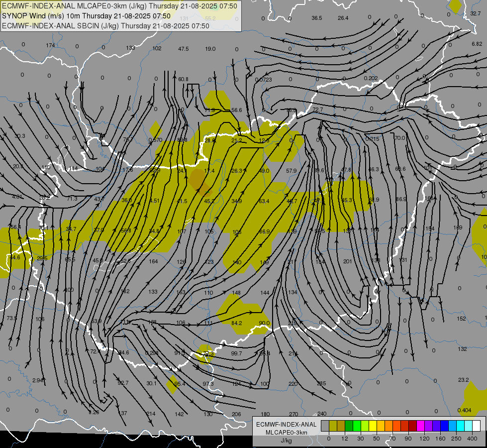The height and width of the screenshot is (448, 487).
Task: Click the map value '174'
Action: pyautogui.click(x=50, y=45)
